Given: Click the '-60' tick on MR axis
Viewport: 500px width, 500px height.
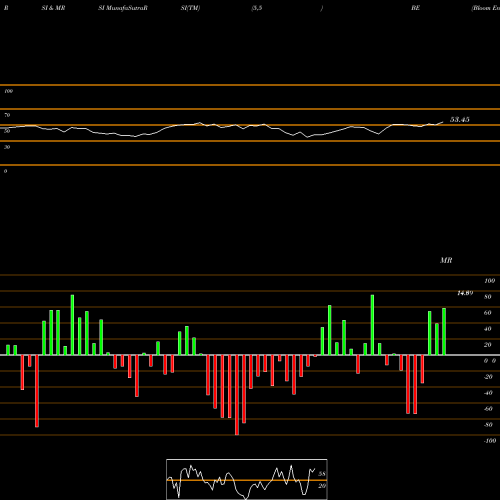Looking at the screenshot, I should click(488, 409).
